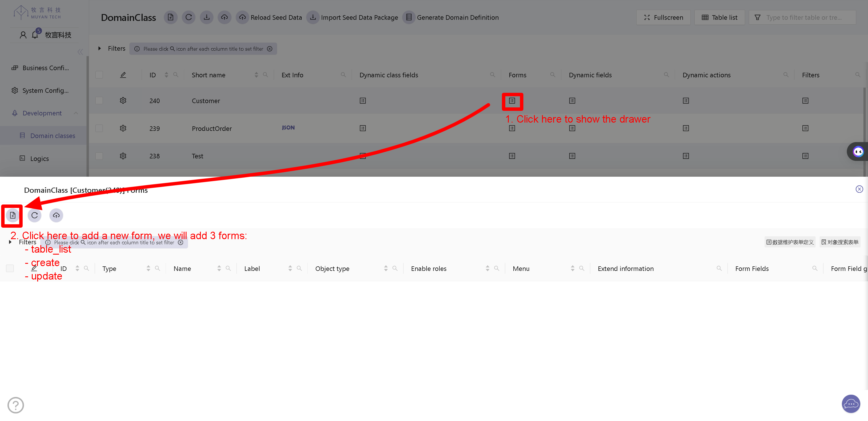868x421 pixels.
Task: Open Forms cell icon for Customer
Action: click(512, 100)
